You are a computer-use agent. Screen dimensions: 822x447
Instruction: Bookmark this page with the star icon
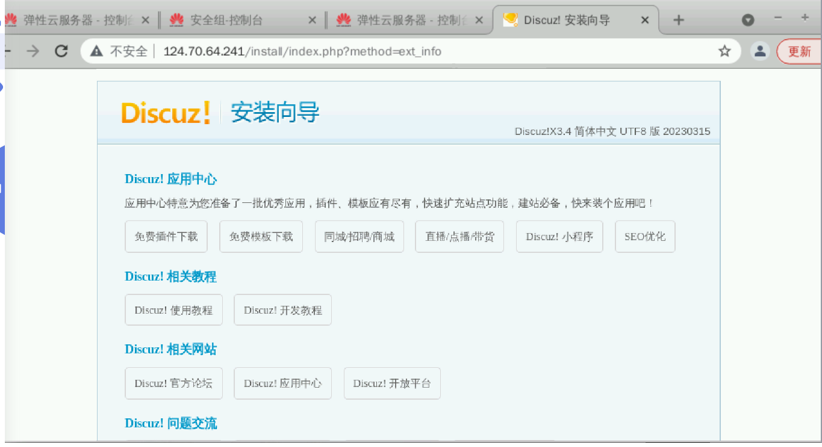(x=725, y=51)
